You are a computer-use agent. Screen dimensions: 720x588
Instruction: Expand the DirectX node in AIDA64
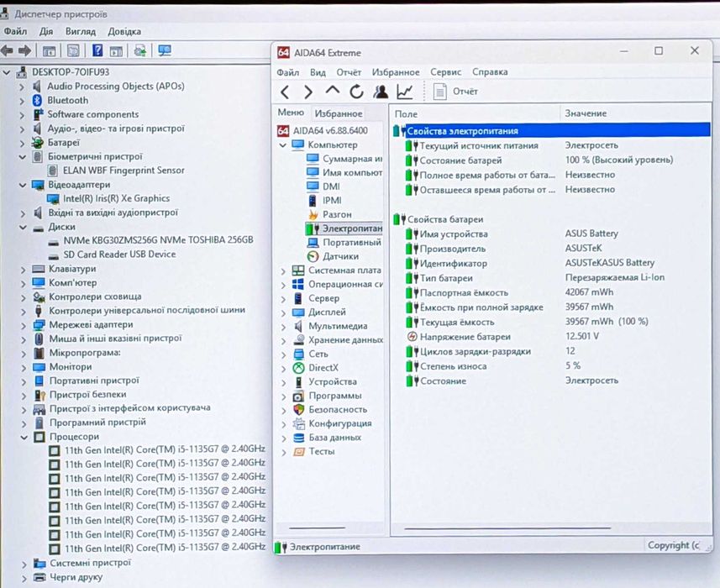point(283,368)
